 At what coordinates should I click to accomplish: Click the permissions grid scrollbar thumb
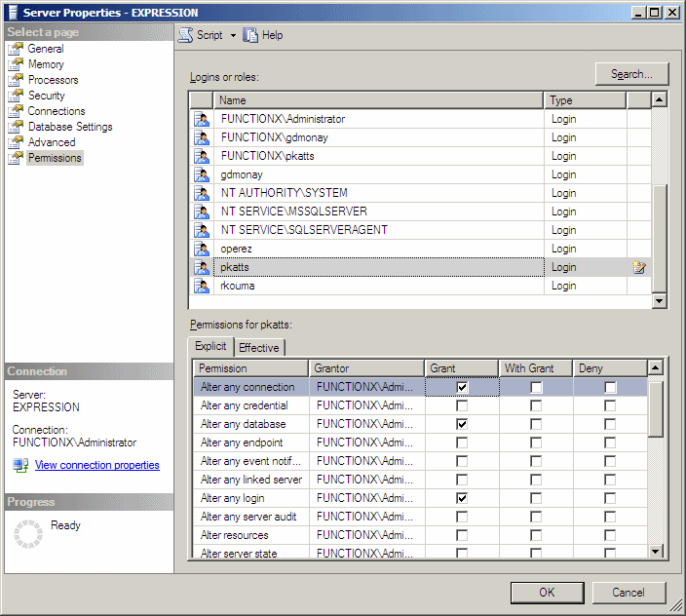[655, 409]
